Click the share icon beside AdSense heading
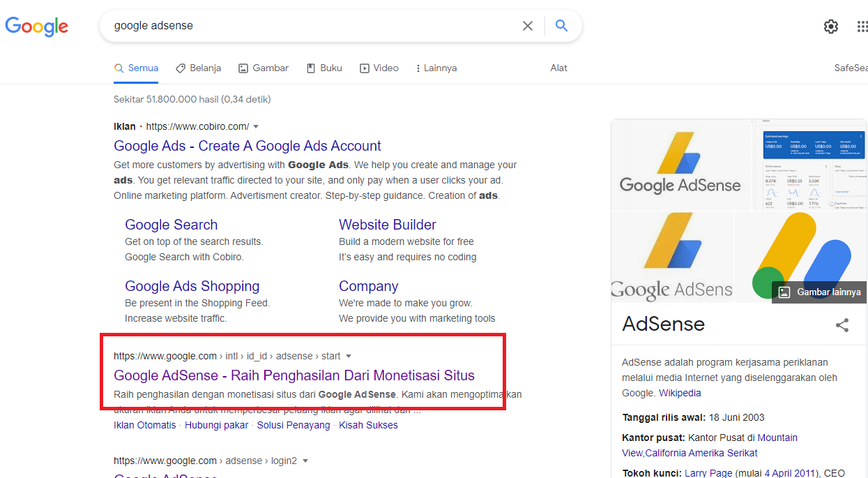 tap(842, 324)
